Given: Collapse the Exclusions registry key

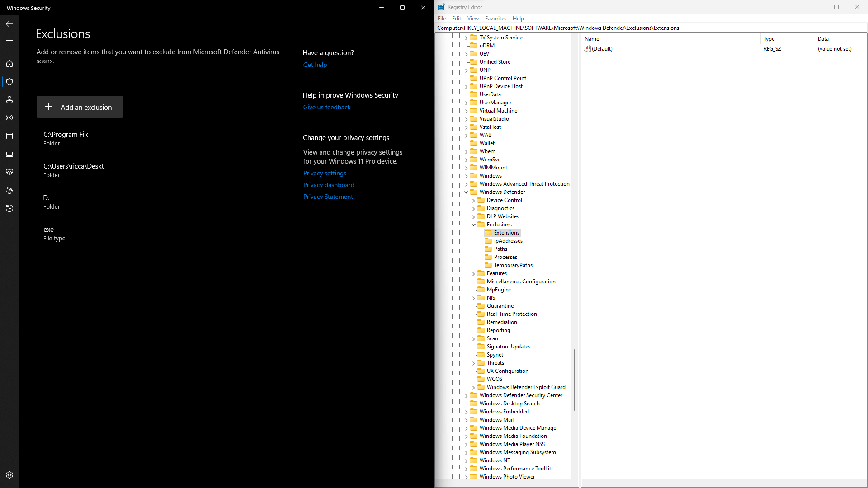Looking at the screenshot, I should [x=473, y=225].
